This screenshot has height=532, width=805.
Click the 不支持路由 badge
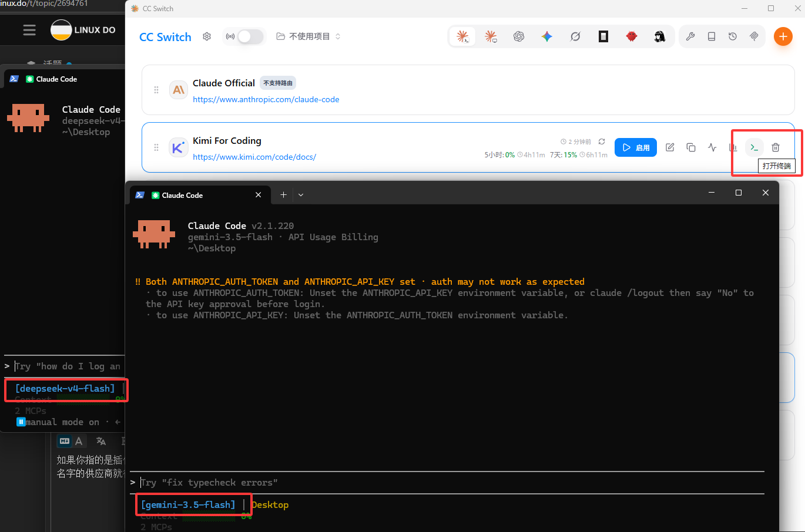pyautogui.click(x=278, y=83)
